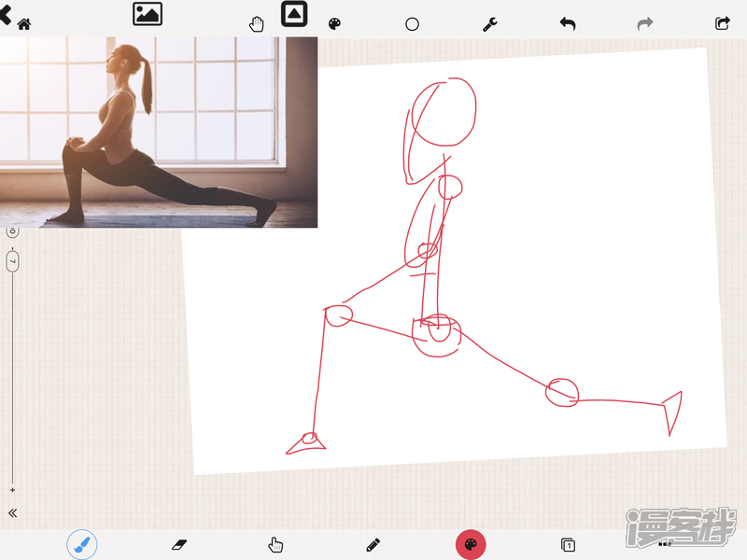Click the brush size slider handle showing 7
Image resolution: width=747 pixels, height=560 pixels.
click(13, 262)
